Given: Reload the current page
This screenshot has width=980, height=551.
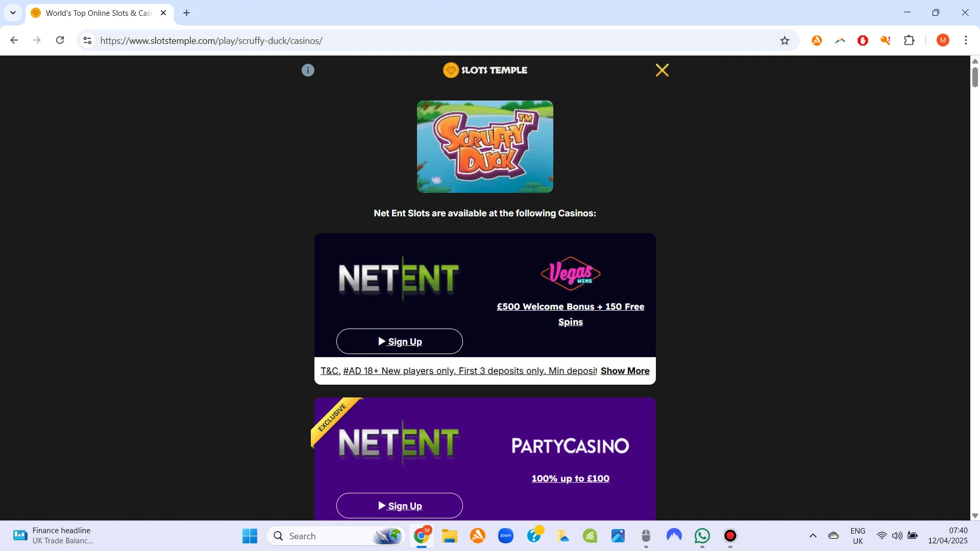Looking at the screenshot, I should click(x=60, y=40).
